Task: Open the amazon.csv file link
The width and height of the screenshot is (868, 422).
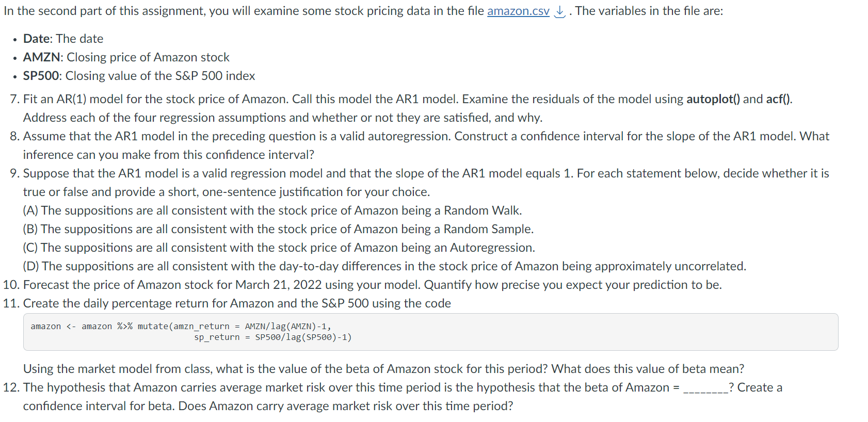Action: point(518,11)
